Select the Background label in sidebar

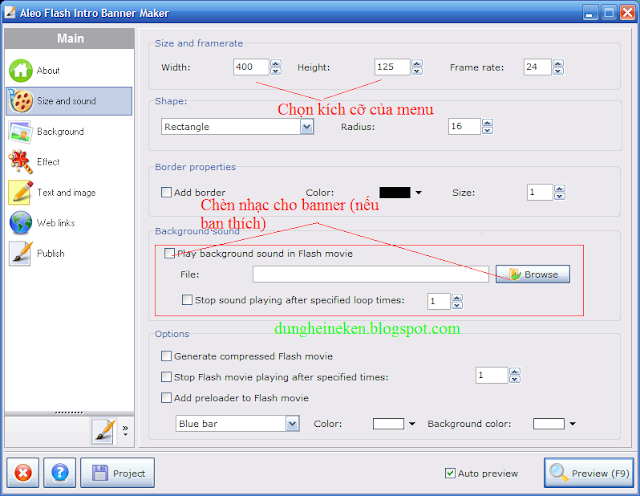tap(60, 131)
